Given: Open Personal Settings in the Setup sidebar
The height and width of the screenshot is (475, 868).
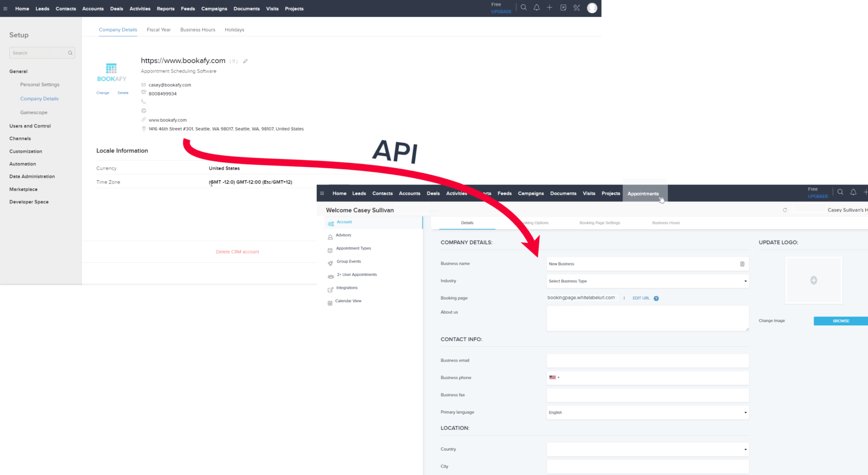Looking at the screenshot, I should point(40,85).
